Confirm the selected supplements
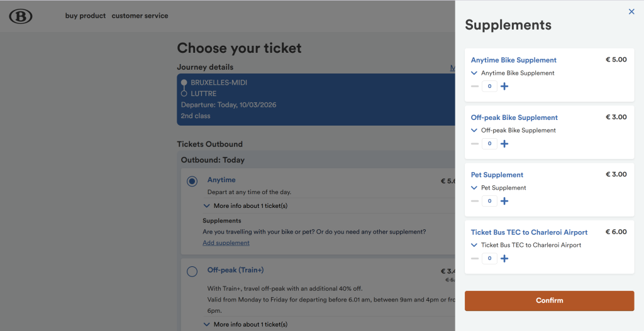Screen dimensions: 644x331 549,300
